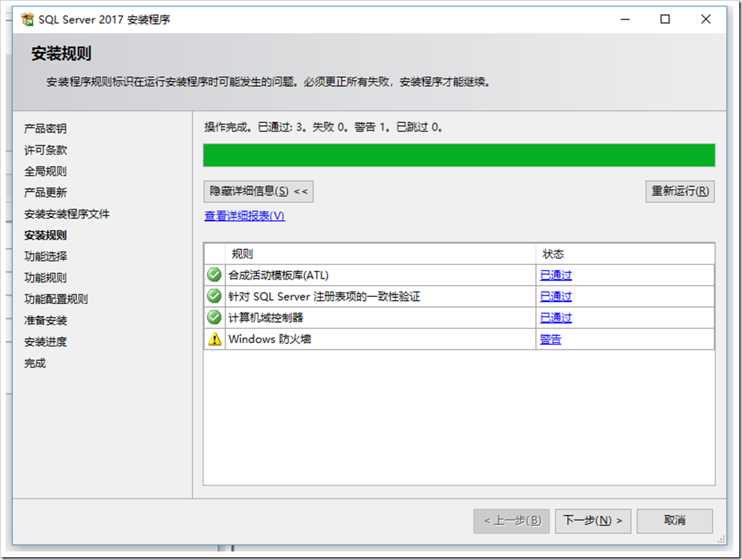Click the yellow warning icon for Windows 防火墙
742x560 pixels.
215,339
